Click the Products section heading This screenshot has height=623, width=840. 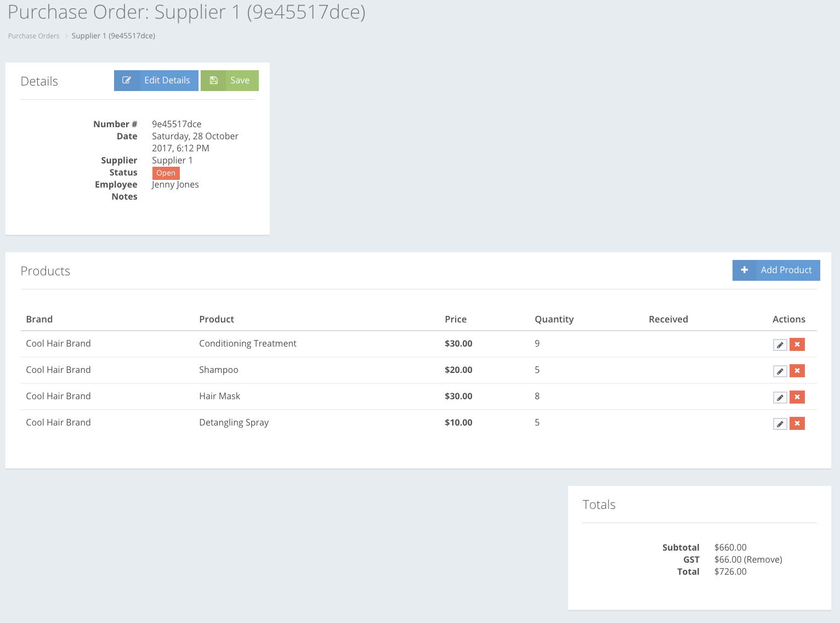pyautogui.click(x=46, y=271)
